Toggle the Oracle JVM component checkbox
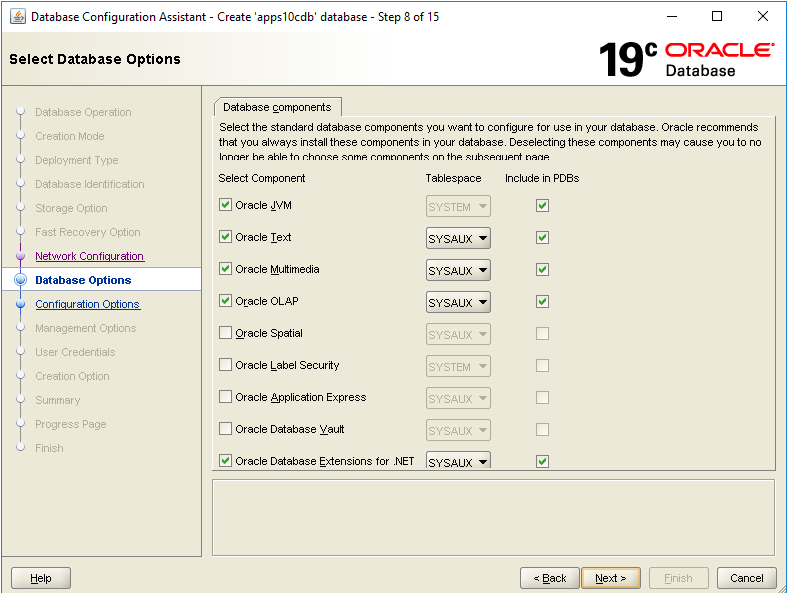Screen dimensions: 787x593 [225, 205]
